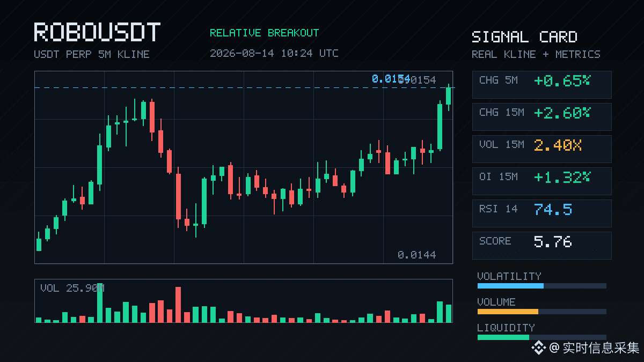Select the RELATIVE BREAKOUT label

(264, 33)
